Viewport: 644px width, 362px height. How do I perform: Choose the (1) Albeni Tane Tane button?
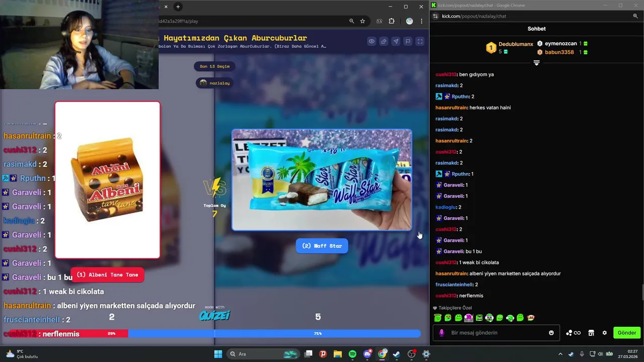tap(107, 275)
